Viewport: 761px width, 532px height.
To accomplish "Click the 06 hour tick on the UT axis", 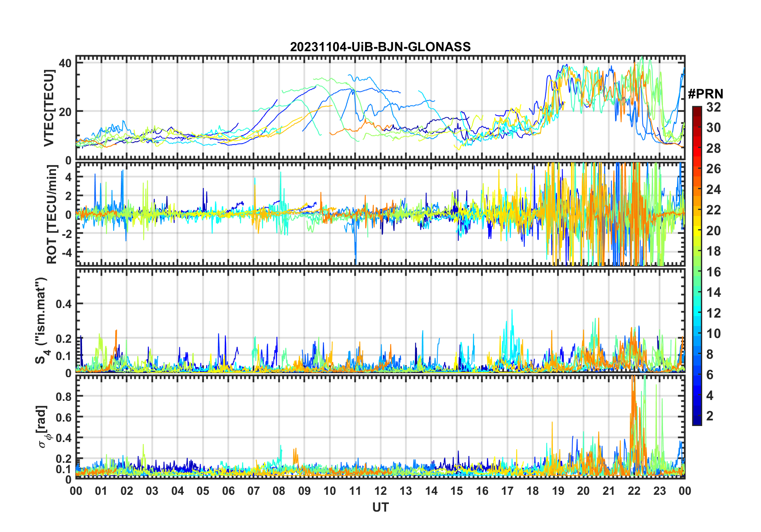I will tap(228, 491).
